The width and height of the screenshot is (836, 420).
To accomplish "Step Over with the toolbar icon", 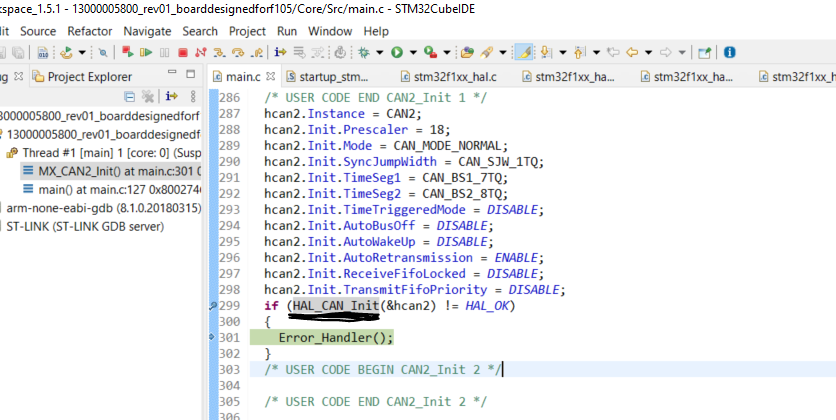I will pyautogui.click(x=238, y=52).
